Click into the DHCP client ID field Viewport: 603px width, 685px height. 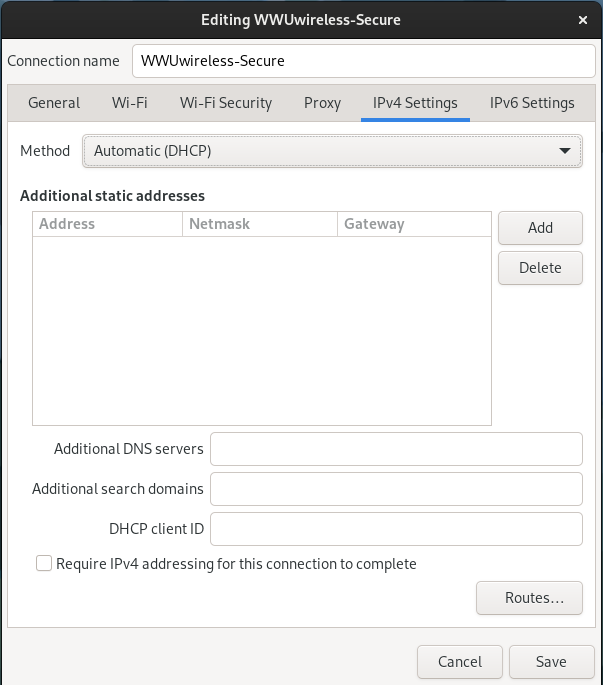(396, 529)
